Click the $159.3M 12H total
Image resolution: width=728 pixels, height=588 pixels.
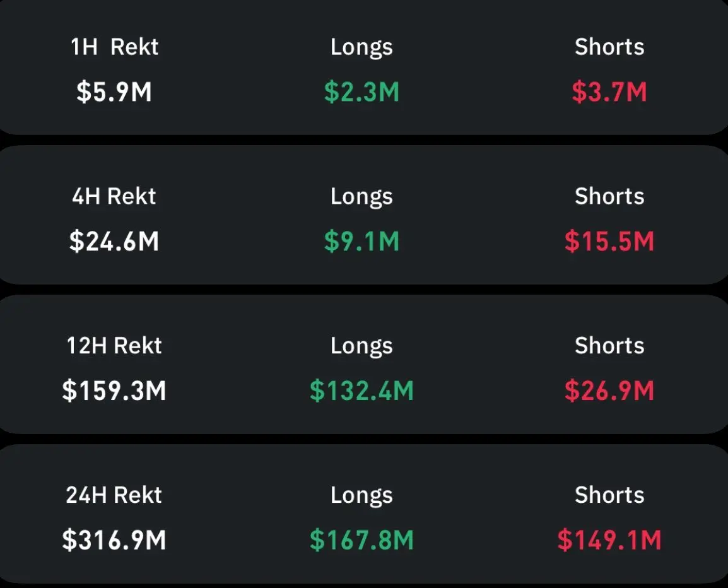pyautogui.click(x=114, y=391)
